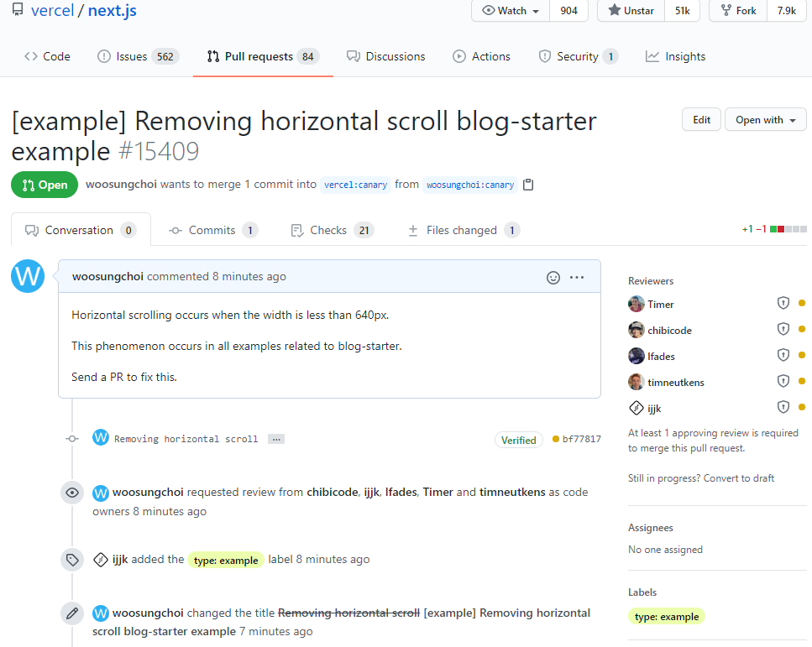812x647 pixels.
Task: Fork the next.js repository
Action: coord(736,11)
